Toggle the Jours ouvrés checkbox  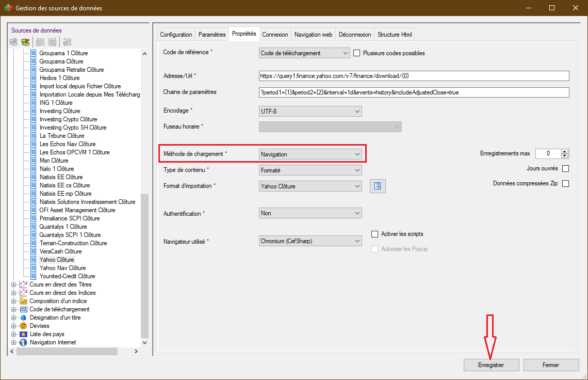coord(565,169)
